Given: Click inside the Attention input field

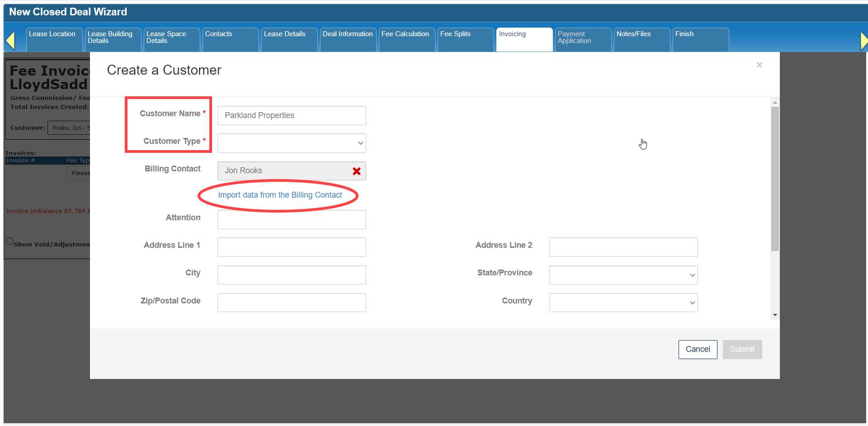Looking at the screenshot, I should (x=292, y=219).
